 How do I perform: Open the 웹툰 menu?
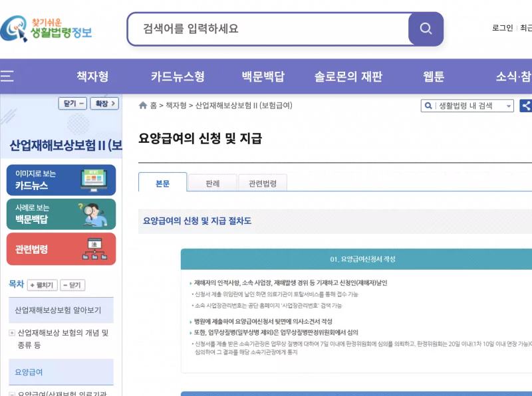[x=434, y=76]
